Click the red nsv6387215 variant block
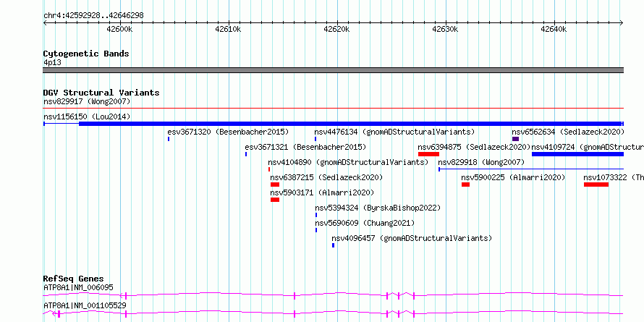The width and height of the screenshot is (644, 322). coord(275,185)
